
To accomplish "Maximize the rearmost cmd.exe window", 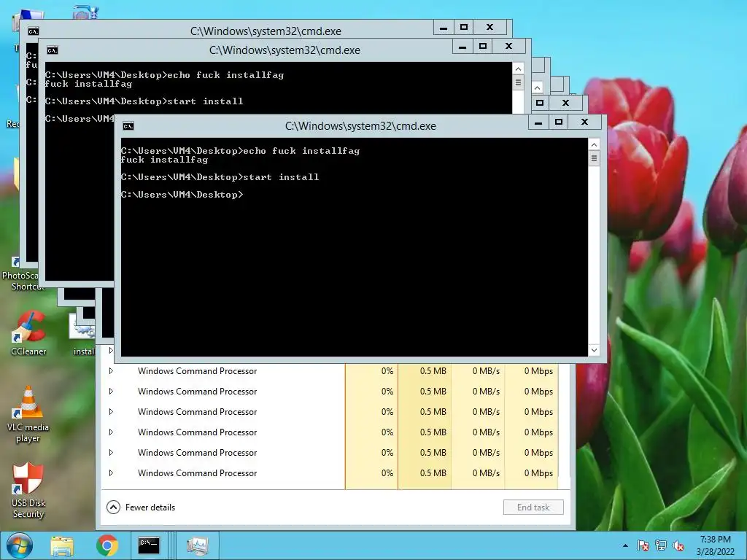I will (x=464, y=27).
